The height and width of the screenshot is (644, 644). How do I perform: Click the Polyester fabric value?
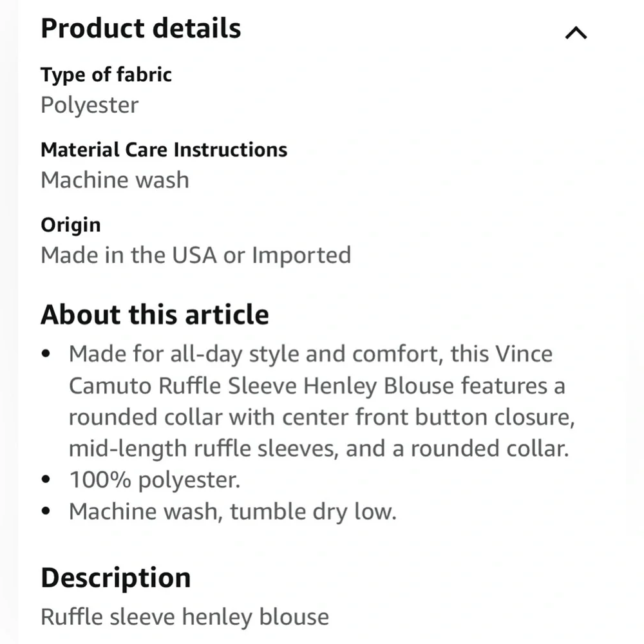pos(90,105)
